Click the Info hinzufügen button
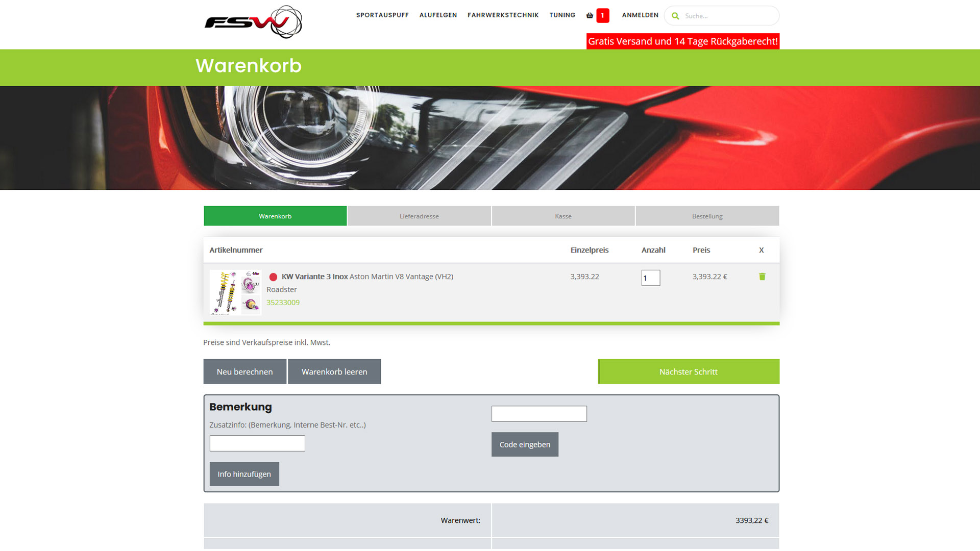The height and width of the screenshot is (551, 980). tap(244, 474)
